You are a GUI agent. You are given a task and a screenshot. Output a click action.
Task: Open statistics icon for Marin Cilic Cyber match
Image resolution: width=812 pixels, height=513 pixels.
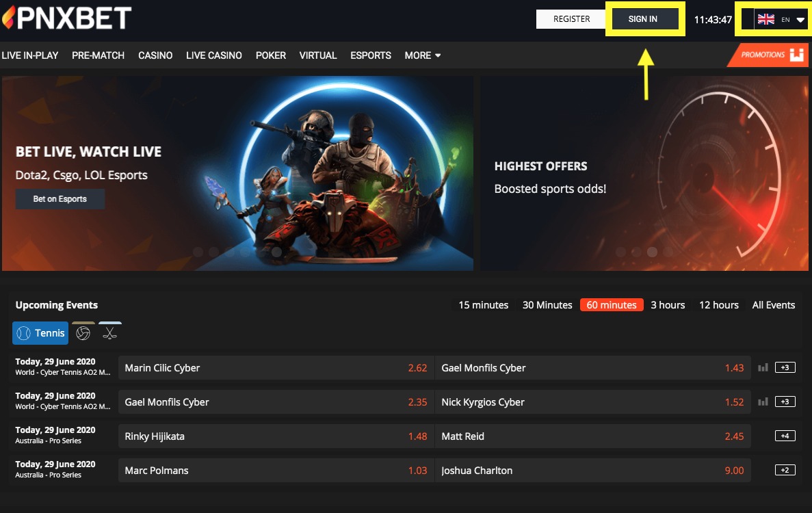(763, 367)
